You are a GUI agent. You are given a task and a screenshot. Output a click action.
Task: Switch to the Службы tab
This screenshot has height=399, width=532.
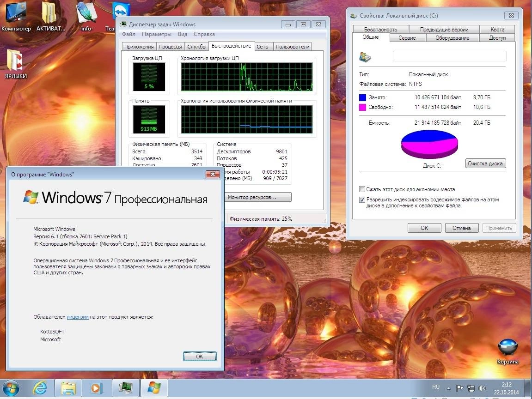tap(197, 47)
